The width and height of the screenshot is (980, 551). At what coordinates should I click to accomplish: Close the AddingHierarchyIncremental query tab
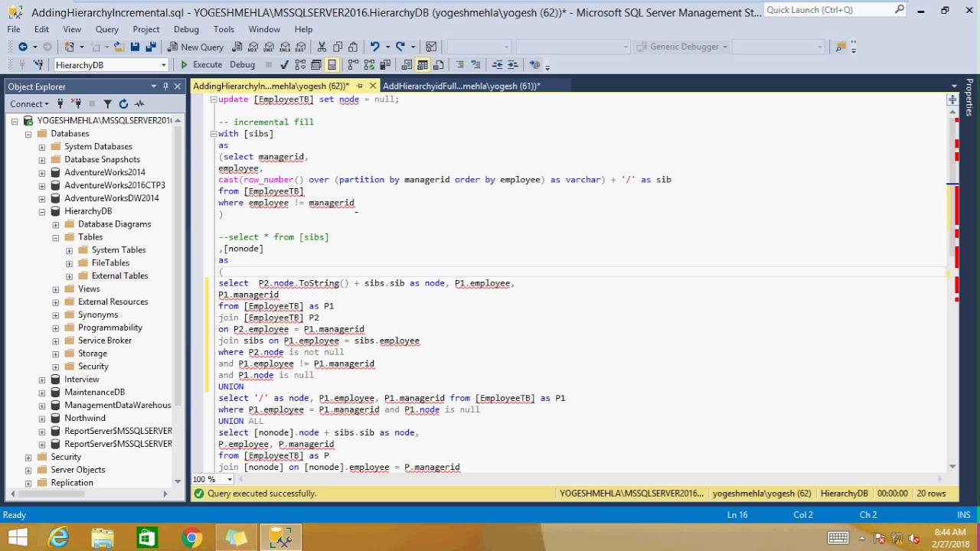coord(373,86)
